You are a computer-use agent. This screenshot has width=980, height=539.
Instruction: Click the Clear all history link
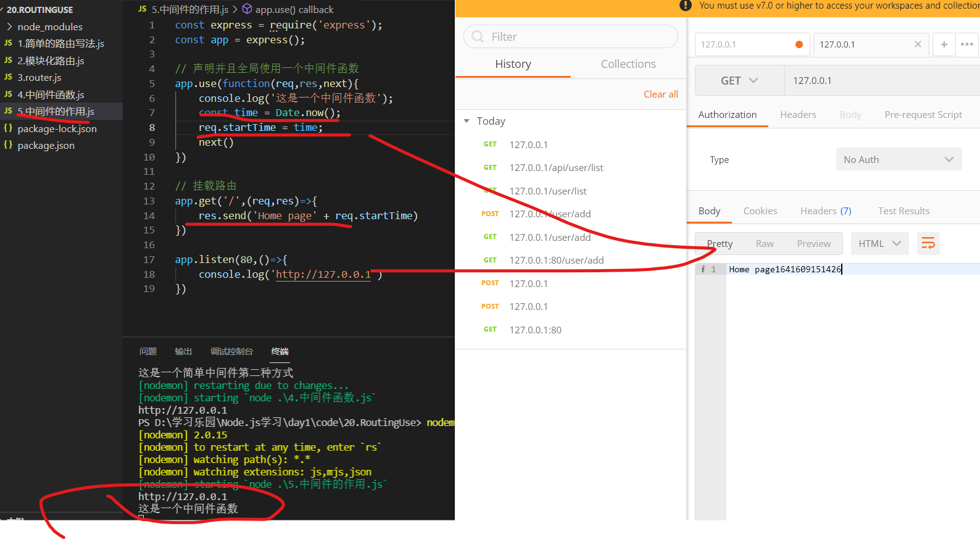click(660, 94)
